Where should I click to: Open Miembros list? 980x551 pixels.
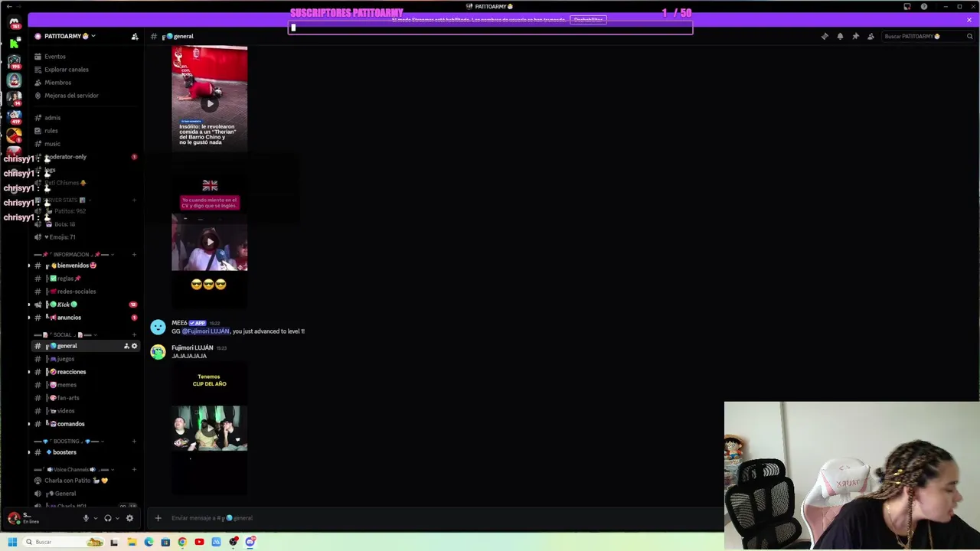85,83
